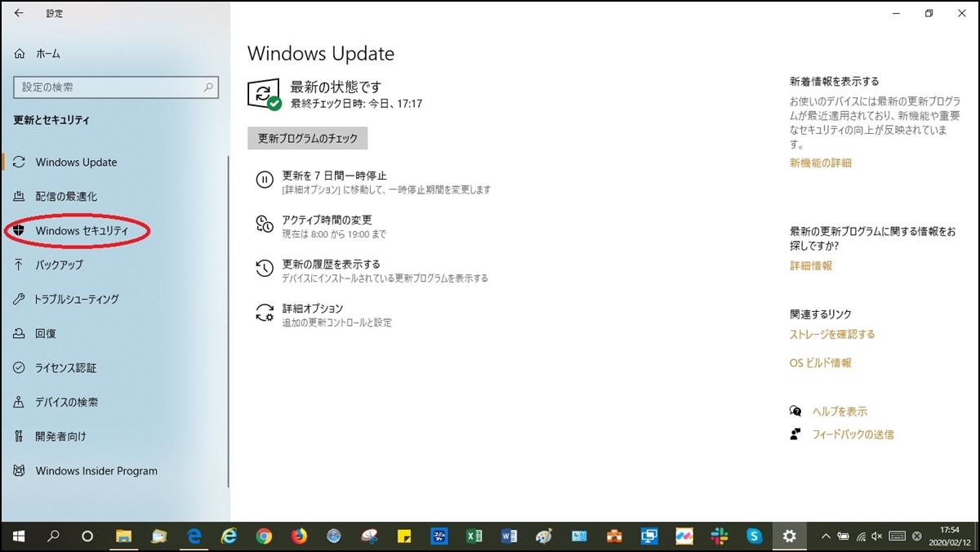Open Excel from taskbar
This screenshot has height=552, width=980.
tap(474, 536)
